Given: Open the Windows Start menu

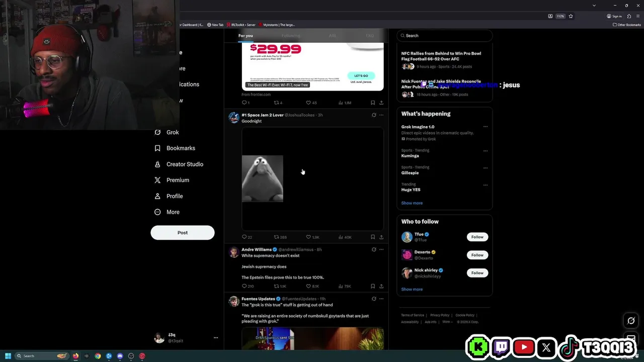Looking at the screenshot, I should [x=8, y=356].
